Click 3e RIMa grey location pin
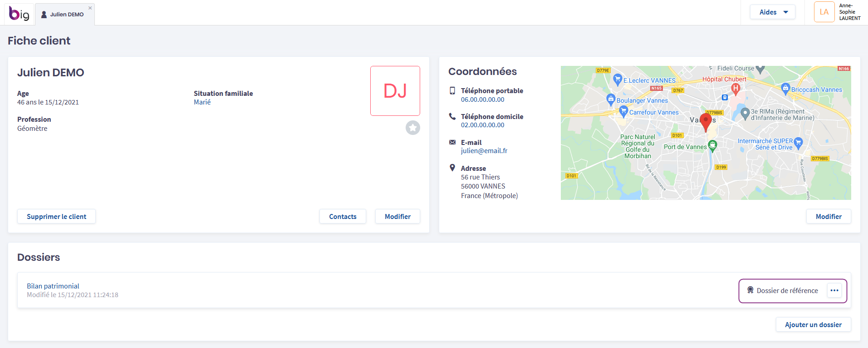The height and width of the screenshot is (348, 868). (x=745, y=113)
